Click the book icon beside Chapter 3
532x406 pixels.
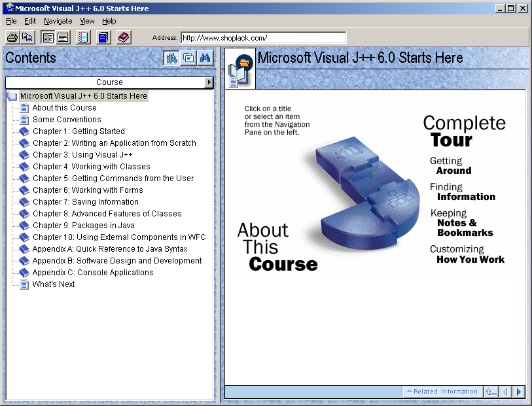(x=24, y=155)
